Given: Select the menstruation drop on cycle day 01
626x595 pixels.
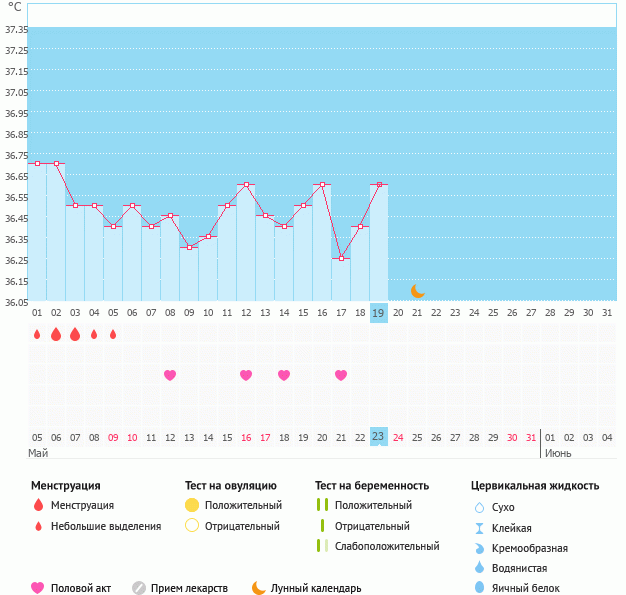Looking at the screenshot, I should pyautogui.click(x=37, y=334).
